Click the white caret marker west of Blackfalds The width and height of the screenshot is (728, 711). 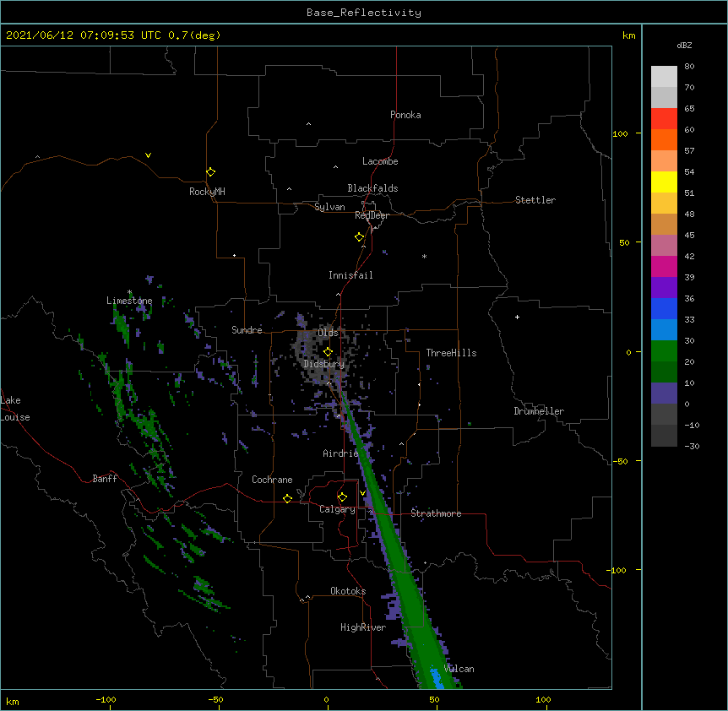[x=289, y=189]
